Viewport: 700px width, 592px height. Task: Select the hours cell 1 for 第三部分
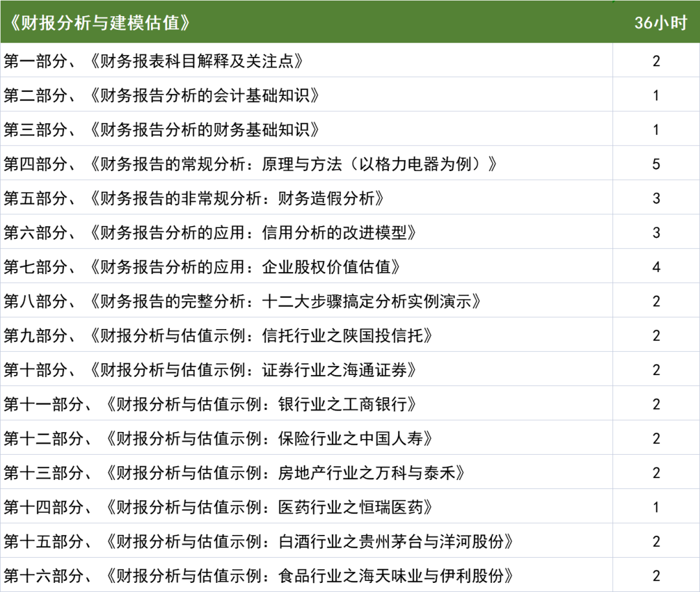(656, 129)
